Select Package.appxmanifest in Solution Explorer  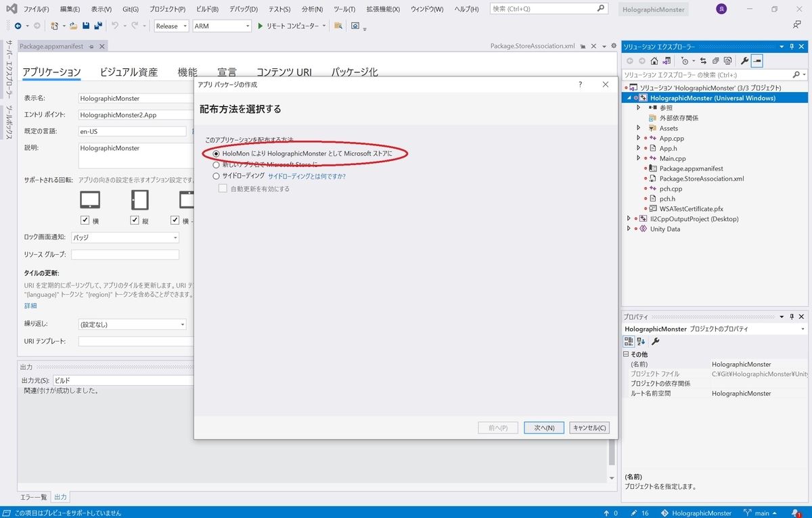click(691, 168)
